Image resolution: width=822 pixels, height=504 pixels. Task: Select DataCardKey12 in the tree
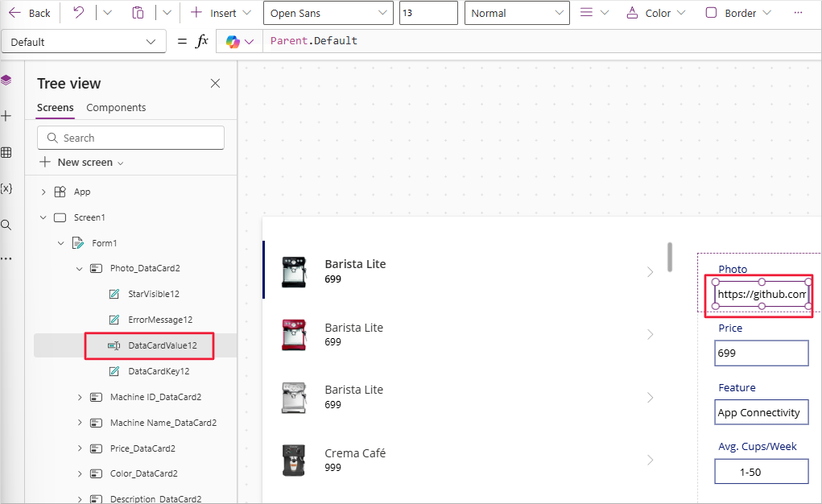pos(159,371)
